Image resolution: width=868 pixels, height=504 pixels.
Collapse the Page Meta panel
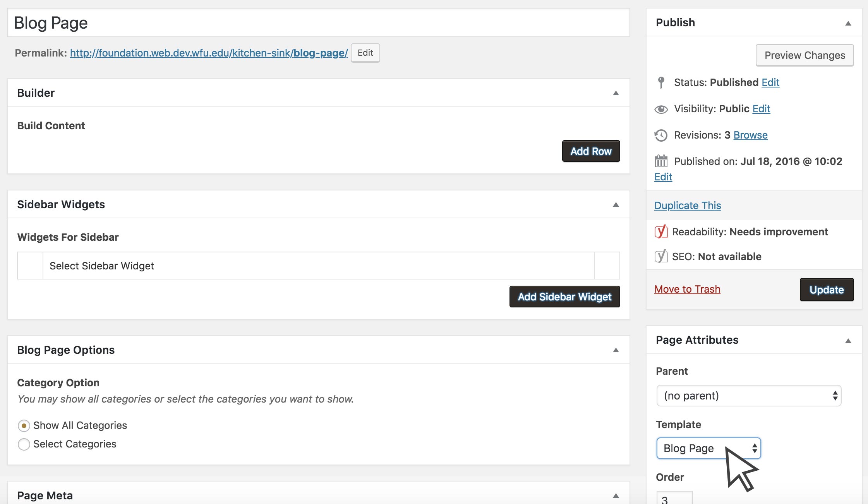[x=616, y=495]
